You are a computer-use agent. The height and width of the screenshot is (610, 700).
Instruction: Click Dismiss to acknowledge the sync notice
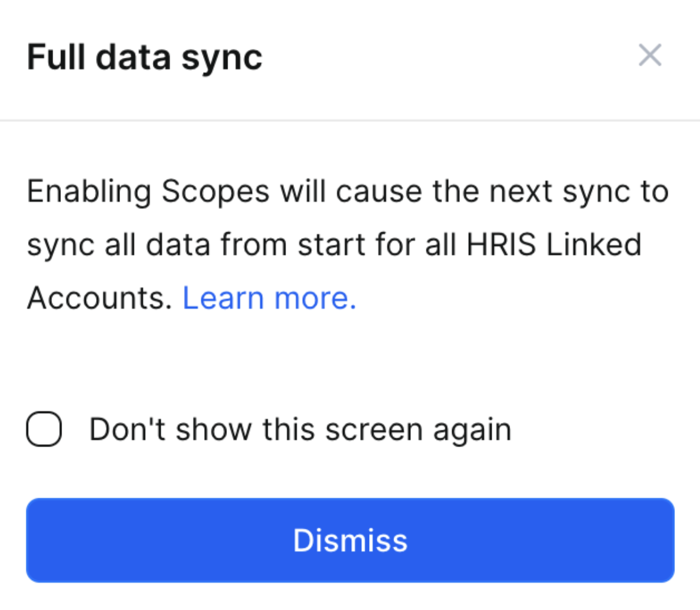350,540
